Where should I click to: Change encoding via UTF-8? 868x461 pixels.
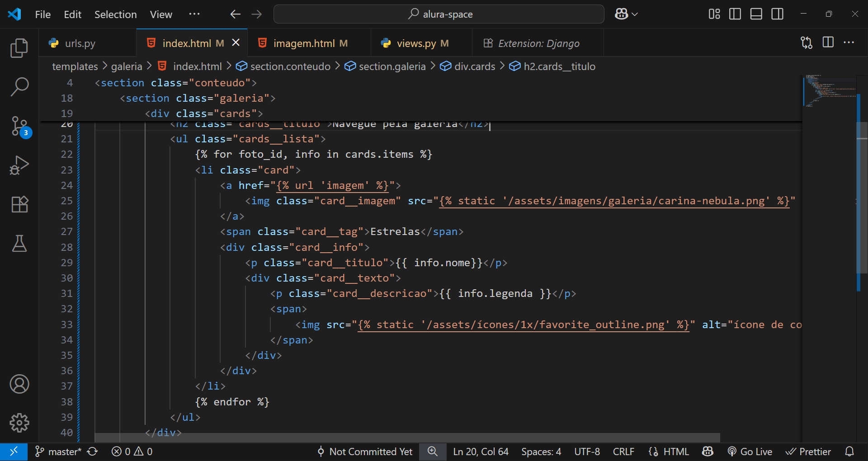tap(587, 452)
